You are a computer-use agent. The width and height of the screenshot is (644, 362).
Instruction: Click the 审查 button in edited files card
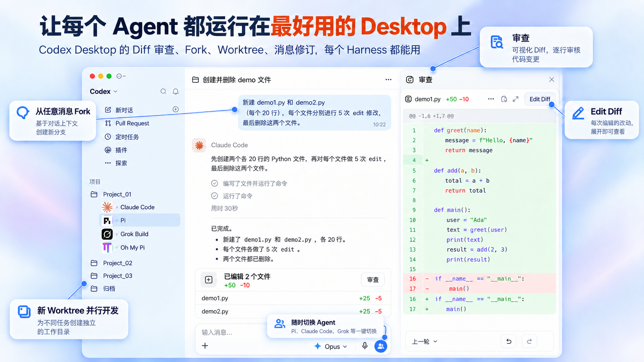click(373, 280)
